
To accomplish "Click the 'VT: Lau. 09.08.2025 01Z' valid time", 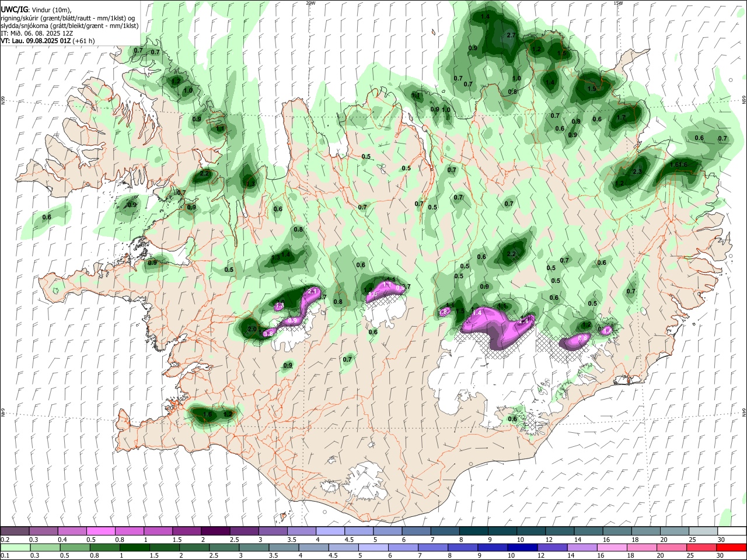I will [x=37, y=41].
